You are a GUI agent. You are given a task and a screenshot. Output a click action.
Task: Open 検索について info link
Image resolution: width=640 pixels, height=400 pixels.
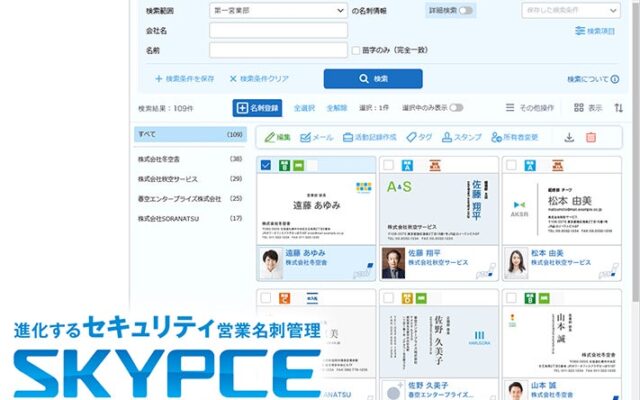click(593, 79)
